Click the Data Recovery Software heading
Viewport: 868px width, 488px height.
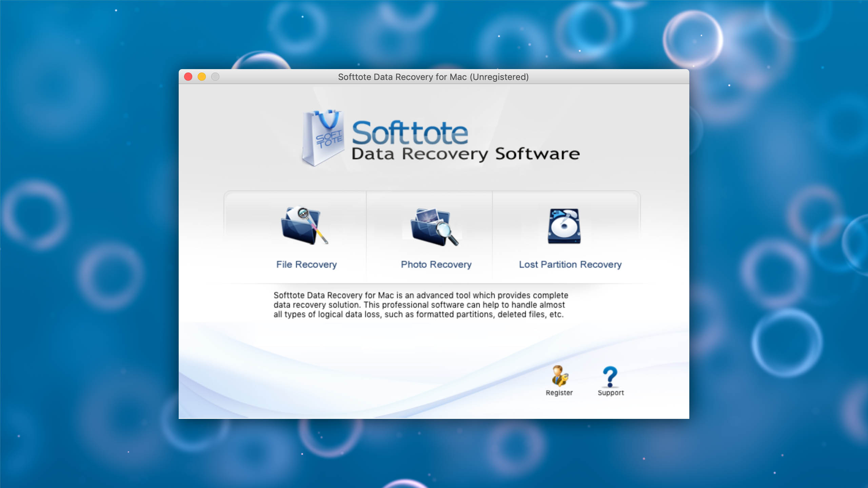pos(466,154)
